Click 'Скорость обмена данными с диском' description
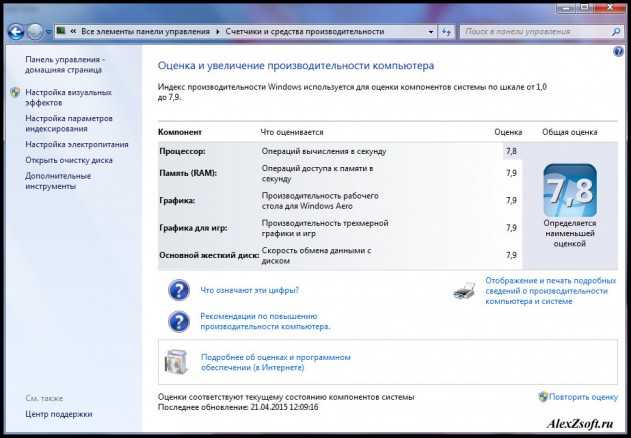The width and height of the screenshot is (631, 438). 316,256
